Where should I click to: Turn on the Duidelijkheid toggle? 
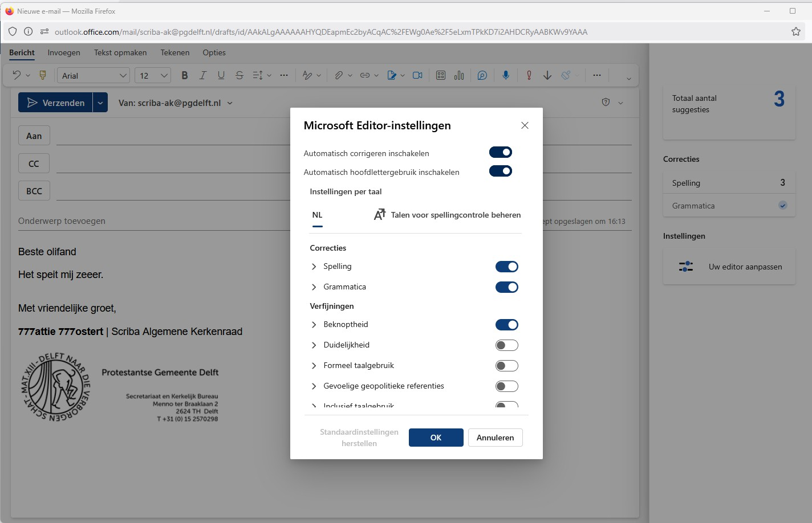point(506,345)
